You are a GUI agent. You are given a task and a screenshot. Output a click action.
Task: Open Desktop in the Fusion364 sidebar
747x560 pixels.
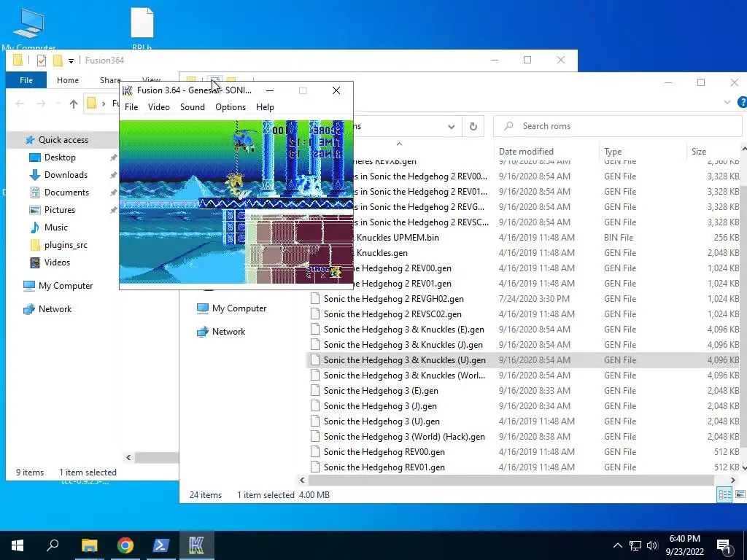(x=60, y=157)
